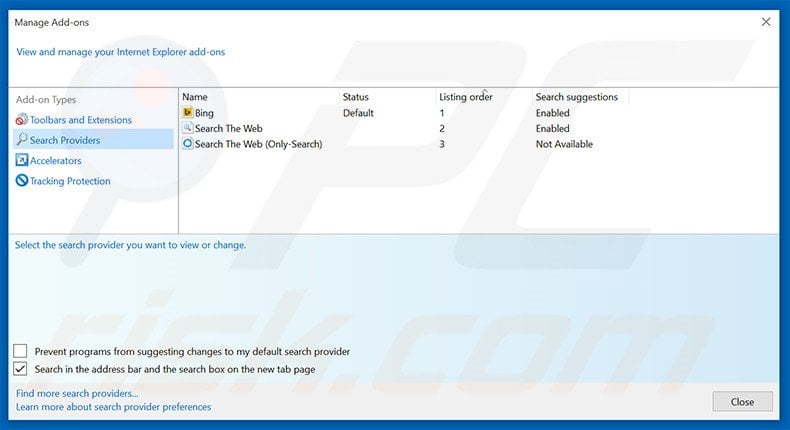This screenshot has width=790, height=430.
Task: Click the Default status of Bing
Action: coord(358,113)
